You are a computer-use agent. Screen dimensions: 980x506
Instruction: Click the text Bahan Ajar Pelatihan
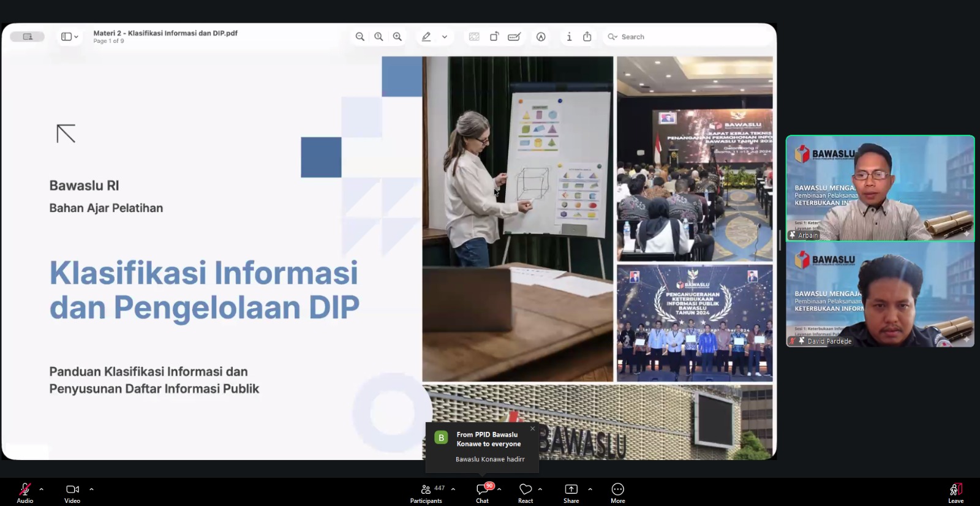point(106,208)
